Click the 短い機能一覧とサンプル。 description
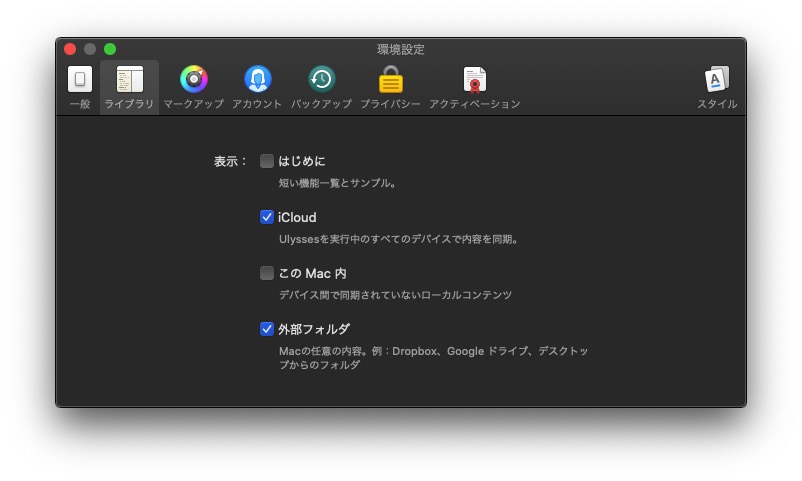 (x=338, y=183)
